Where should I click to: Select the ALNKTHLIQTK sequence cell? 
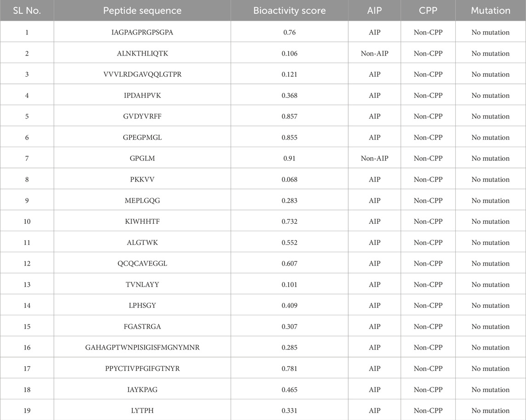tap(142, 54)
